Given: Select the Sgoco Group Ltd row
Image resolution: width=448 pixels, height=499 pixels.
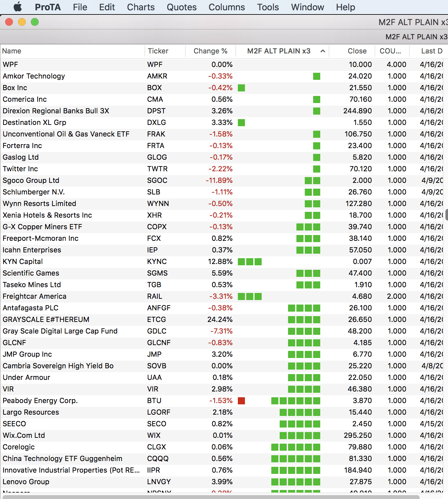Looking at the screenshot, I should click(222, 181).
